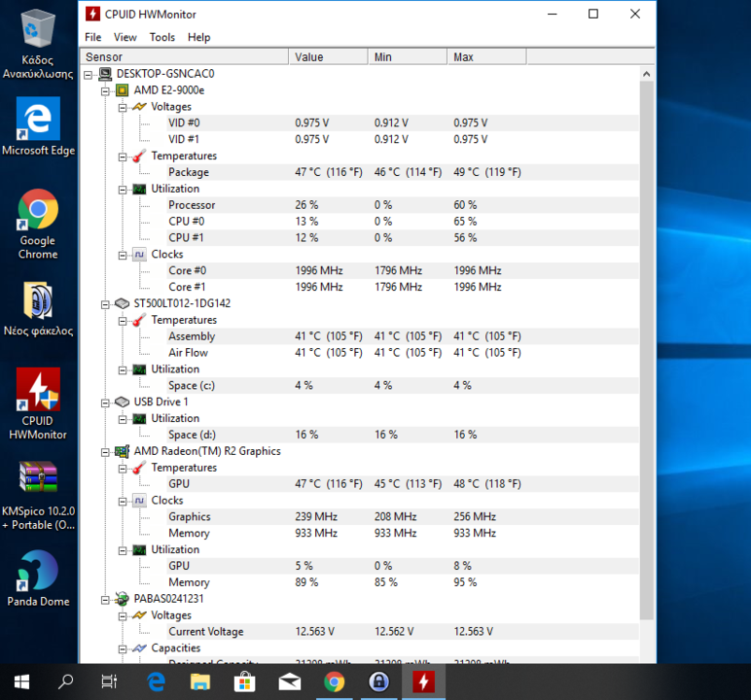Viewport: 751px width, 700px height.
Task: Open the View menu
Action: click(125, 37)
